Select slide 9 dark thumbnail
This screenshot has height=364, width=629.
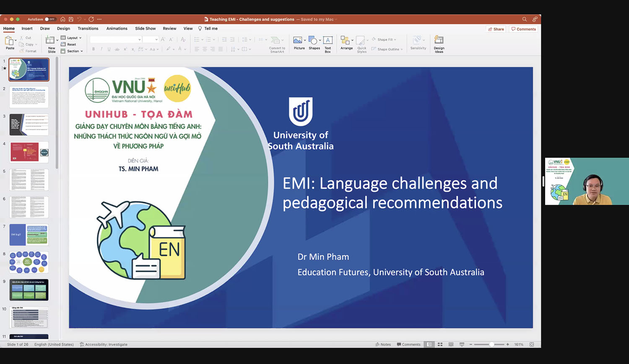pos(29,290)
